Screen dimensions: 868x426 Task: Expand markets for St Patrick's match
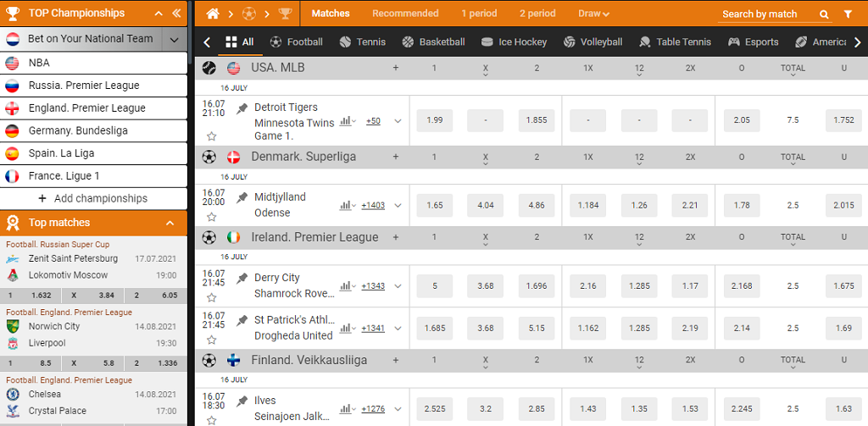point(398,328)
